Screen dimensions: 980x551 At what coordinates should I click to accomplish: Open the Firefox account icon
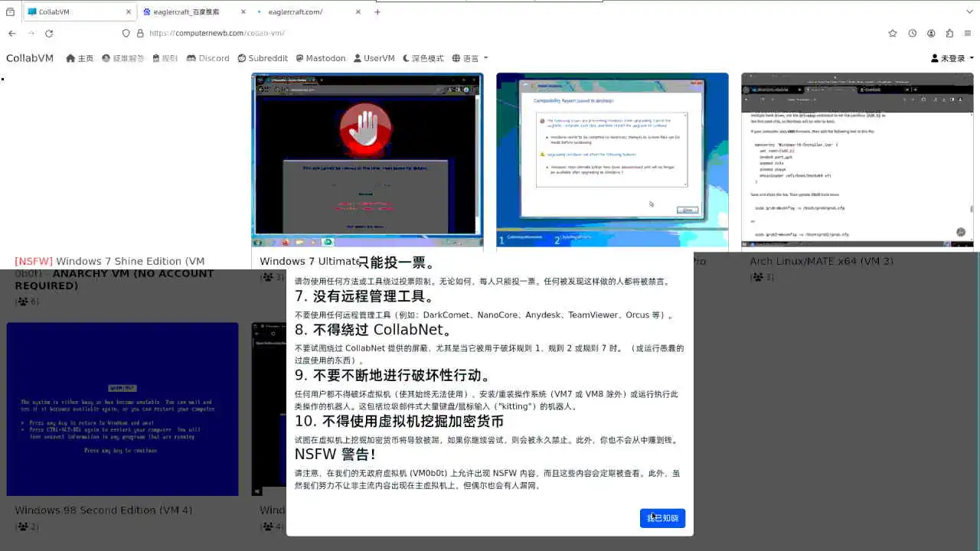pyautogui.click(x=931, y=33)
